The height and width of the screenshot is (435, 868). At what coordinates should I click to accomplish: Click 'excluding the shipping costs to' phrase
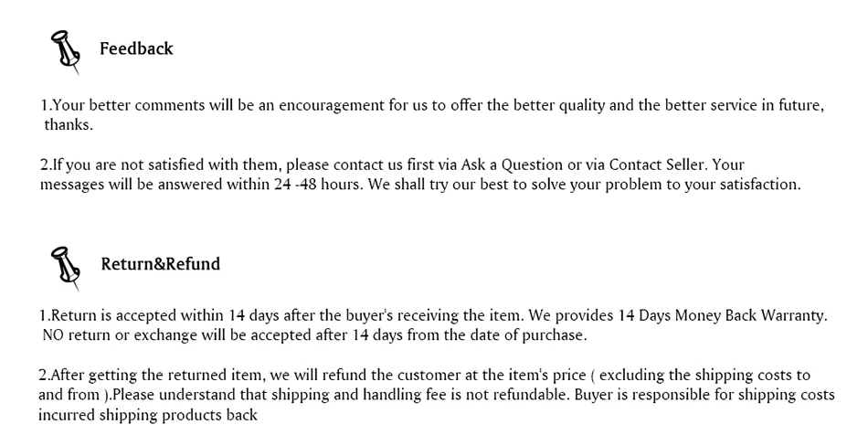point(704,376)
